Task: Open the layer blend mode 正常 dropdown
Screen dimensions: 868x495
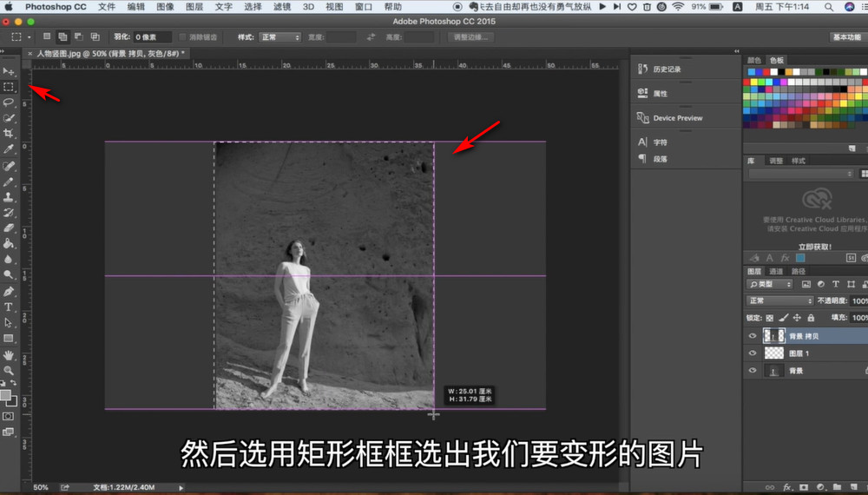Action: 780,300
